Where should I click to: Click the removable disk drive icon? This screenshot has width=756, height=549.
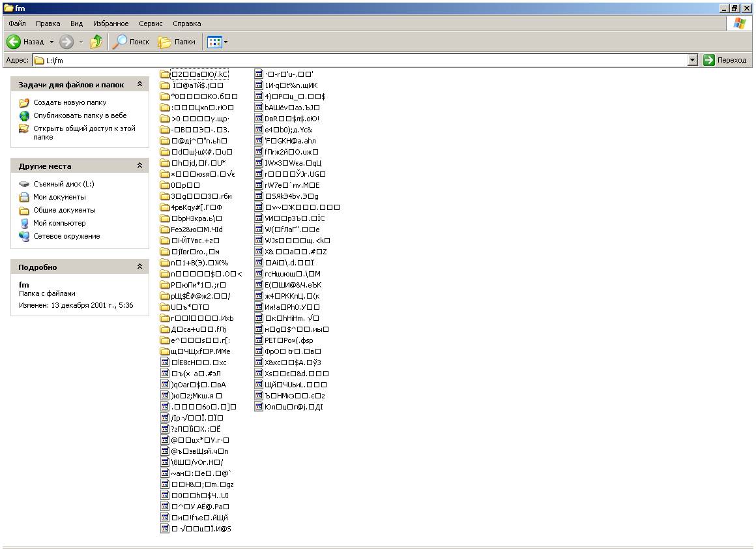[24, 185]
